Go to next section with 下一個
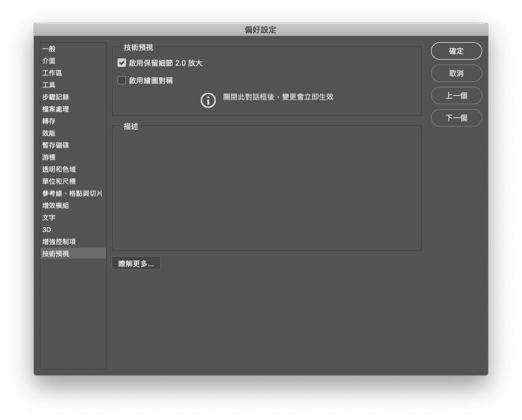This screenshot has height=420, width=522. point(456,118)
